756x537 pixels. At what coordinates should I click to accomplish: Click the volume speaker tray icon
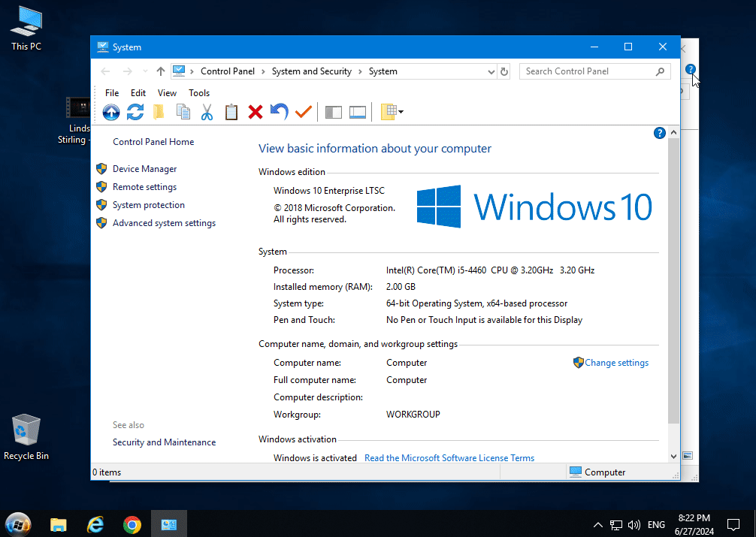point(634,525)
